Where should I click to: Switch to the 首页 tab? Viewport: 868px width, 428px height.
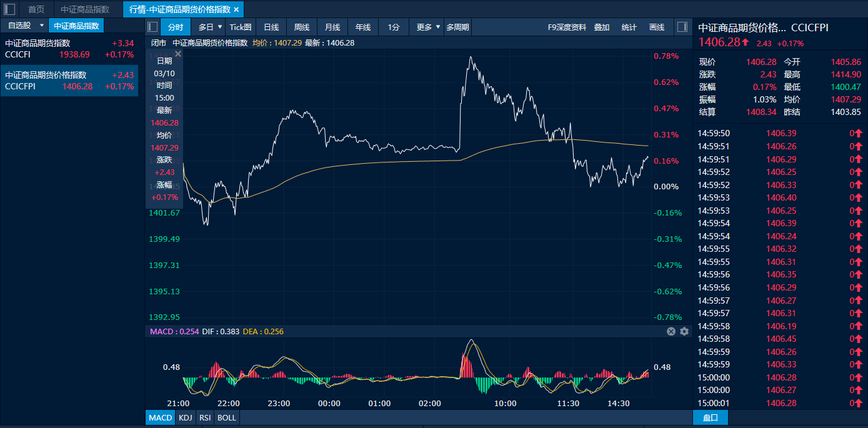(36, 9)
